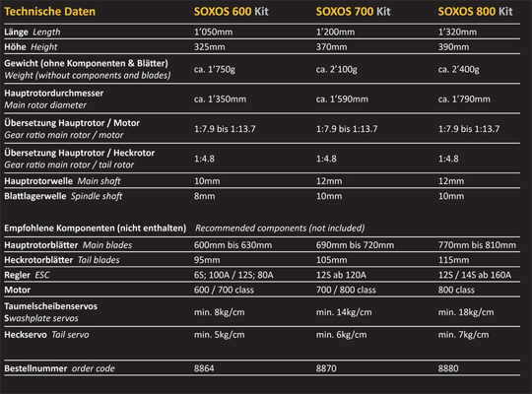
Task: Click tail servo min. 7kg/cm
Action: [463, 335]
